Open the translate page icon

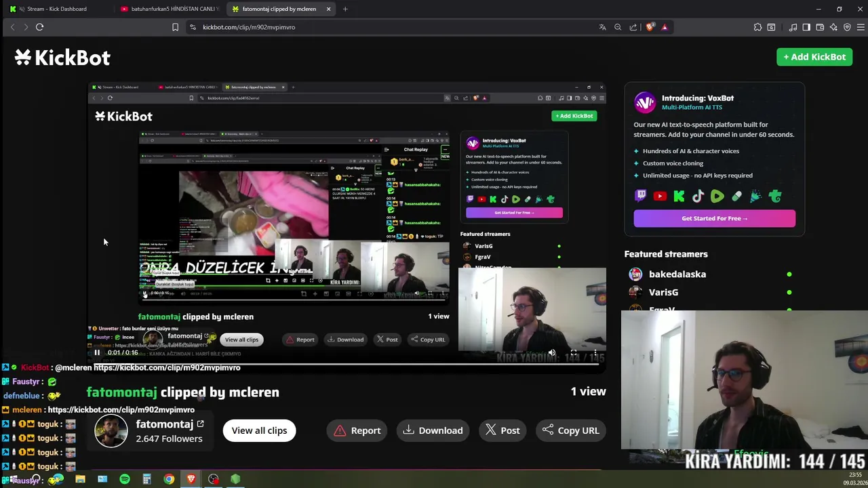pyautogui.click(x=602, y=27)
